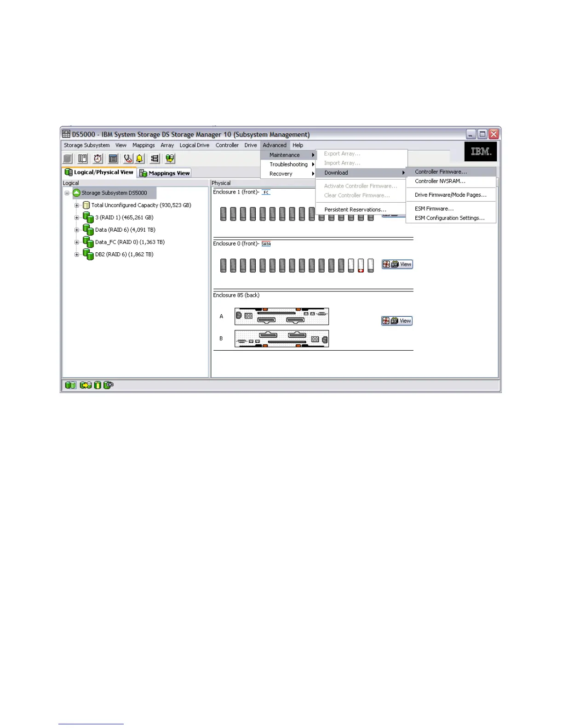
Task: Select the Storage Subsystem DS5000 tree label
Action: point(115,193)
